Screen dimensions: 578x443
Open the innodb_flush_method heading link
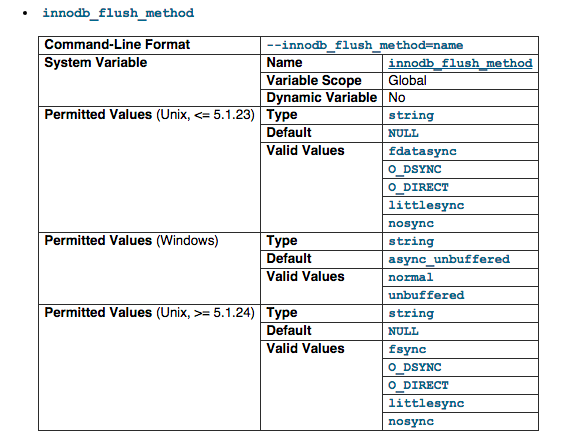(118, 13)
